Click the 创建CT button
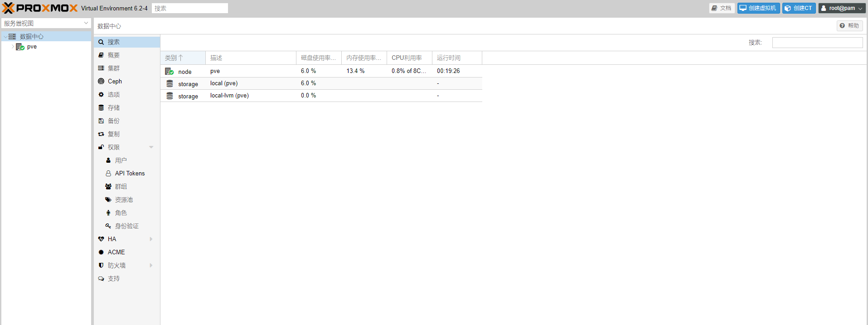868x325 pixels. [799, 8]
